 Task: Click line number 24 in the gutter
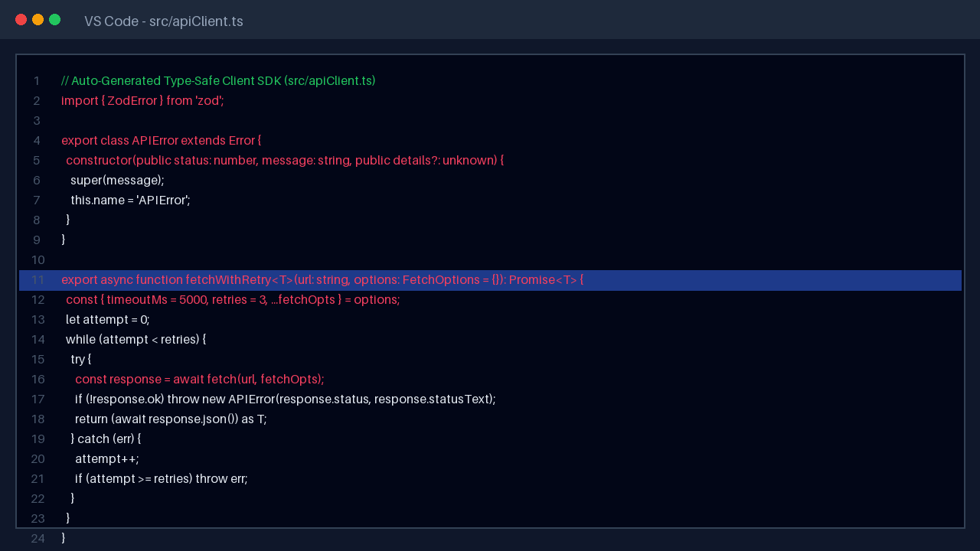[x=38, y=539]
